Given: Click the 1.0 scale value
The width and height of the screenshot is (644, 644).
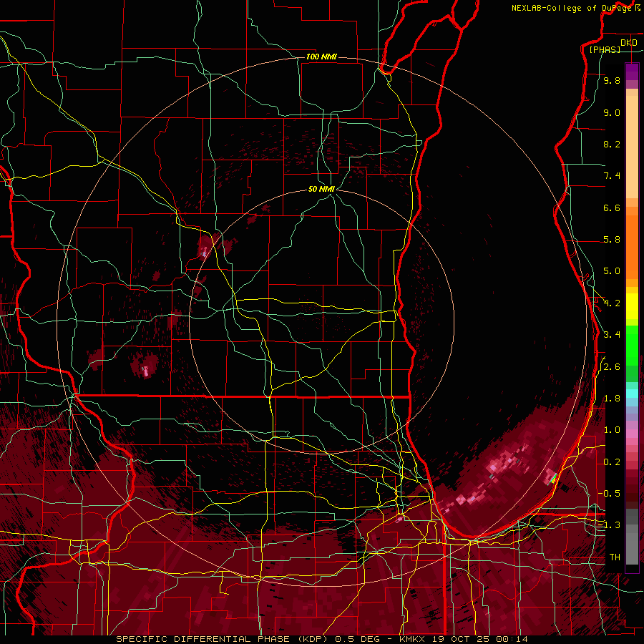Looking at the screenshot, I should (x=612, y=430).
